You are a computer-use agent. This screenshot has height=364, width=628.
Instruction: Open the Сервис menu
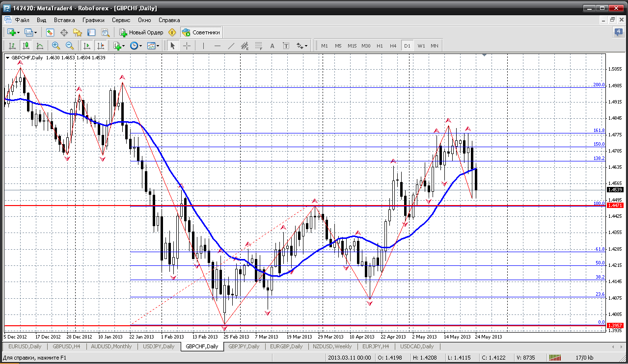pyautogui.click(x=121, y=20)
